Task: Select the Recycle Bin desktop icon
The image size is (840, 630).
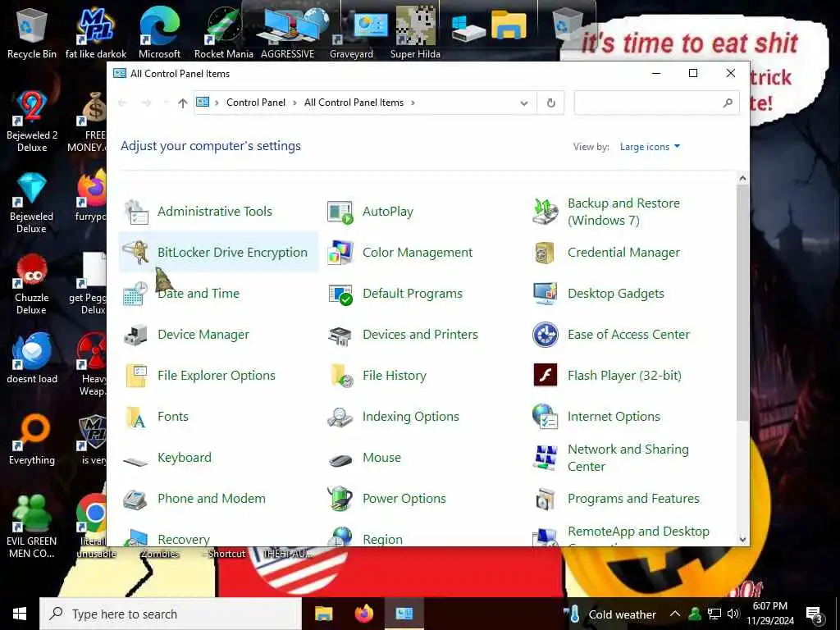Action: pos(32,34)
